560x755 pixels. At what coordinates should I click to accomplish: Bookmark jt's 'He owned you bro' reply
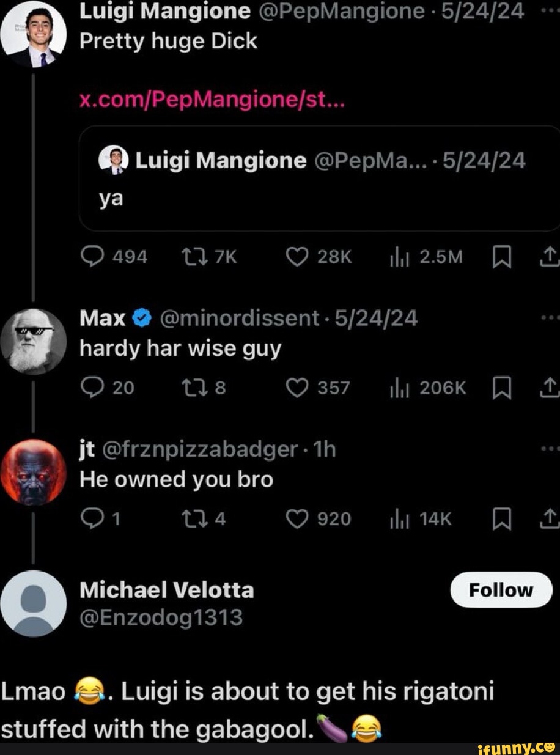pyautogui.click(x=501, y=519)
